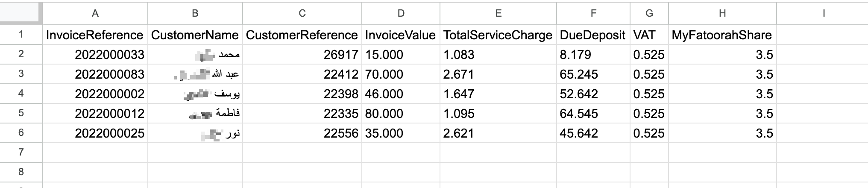Click invoice value 70.000
868x188 pixels.
(x=401, y=74)
